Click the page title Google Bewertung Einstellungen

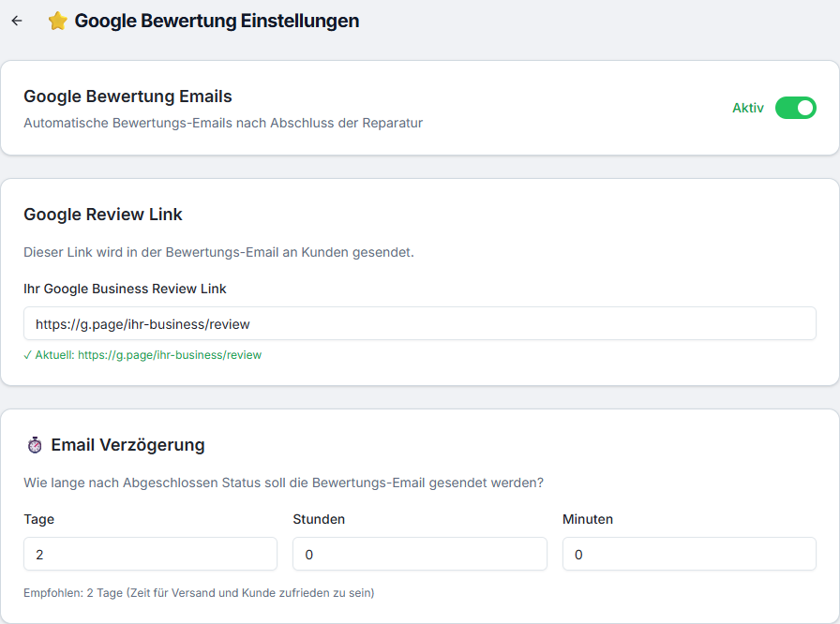(217, 21)
